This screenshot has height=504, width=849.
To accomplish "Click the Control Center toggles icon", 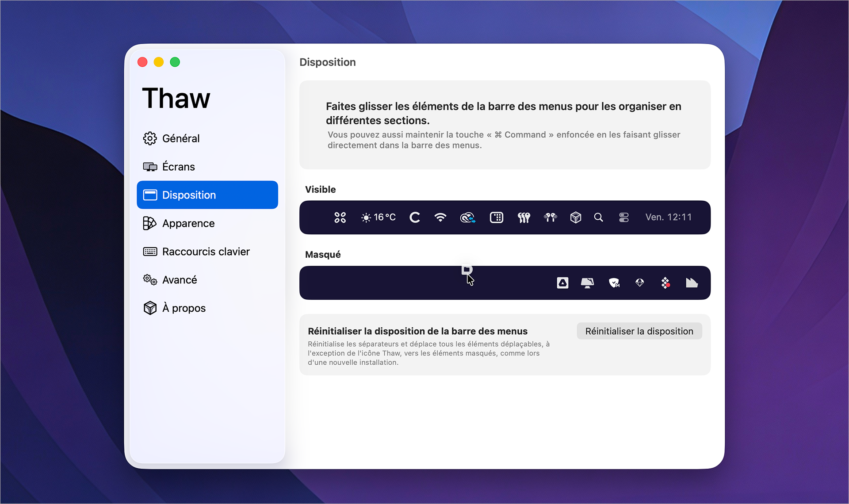I will point(624,218).
